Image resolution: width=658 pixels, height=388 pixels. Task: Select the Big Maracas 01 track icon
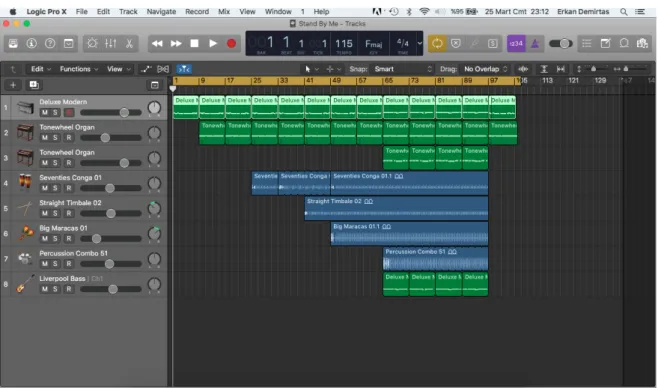(25, 233)
